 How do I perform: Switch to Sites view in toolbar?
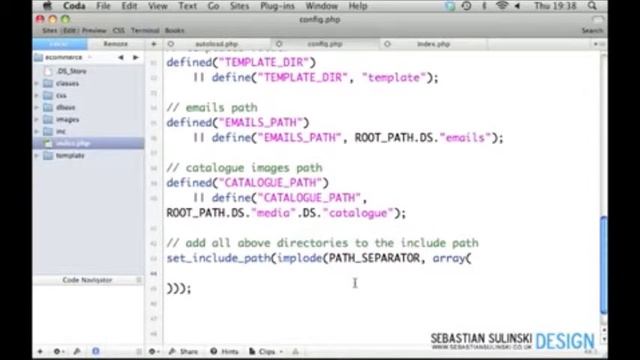tap(49, 31)
